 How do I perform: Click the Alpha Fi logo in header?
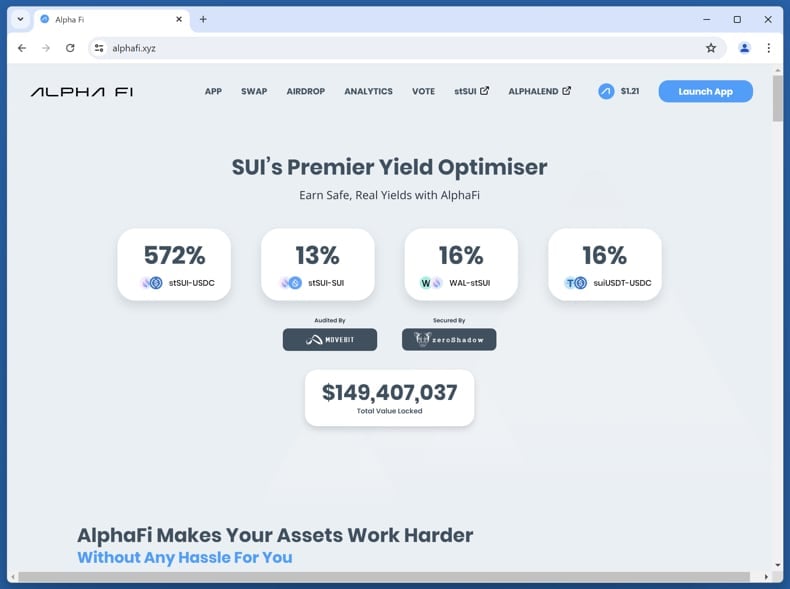tap(82, 92)
